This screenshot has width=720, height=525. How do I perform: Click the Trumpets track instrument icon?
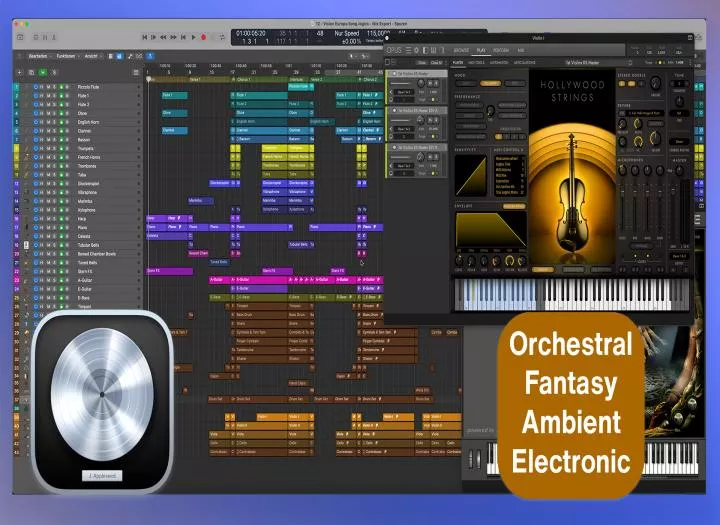tap(27, 148)
